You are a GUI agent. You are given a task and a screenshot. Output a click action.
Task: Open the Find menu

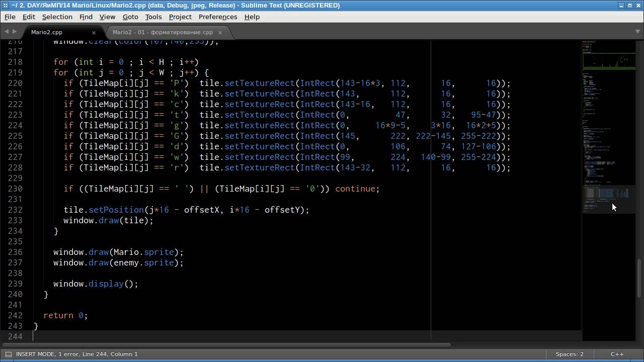tap(86, 17)
